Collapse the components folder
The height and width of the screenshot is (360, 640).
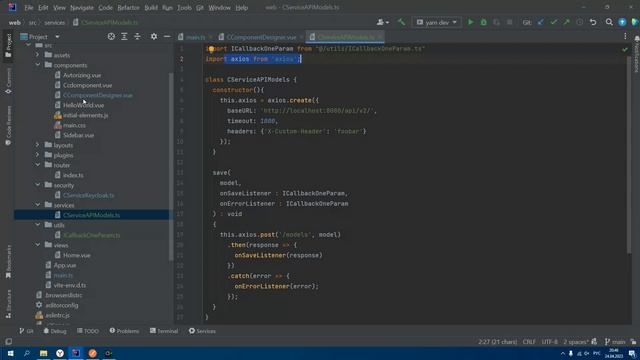38,65
